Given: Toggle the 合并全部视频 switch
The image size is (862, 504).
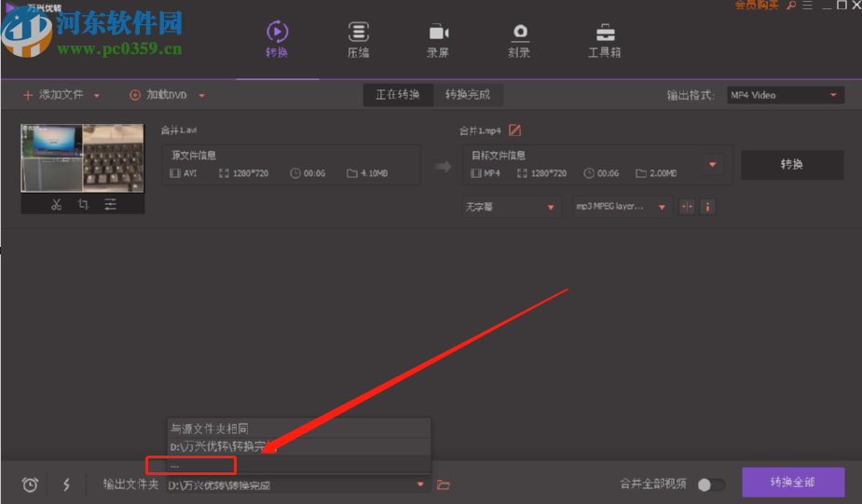Looking at the screenshot, I should pyautogui.click(x=711, y=484).
